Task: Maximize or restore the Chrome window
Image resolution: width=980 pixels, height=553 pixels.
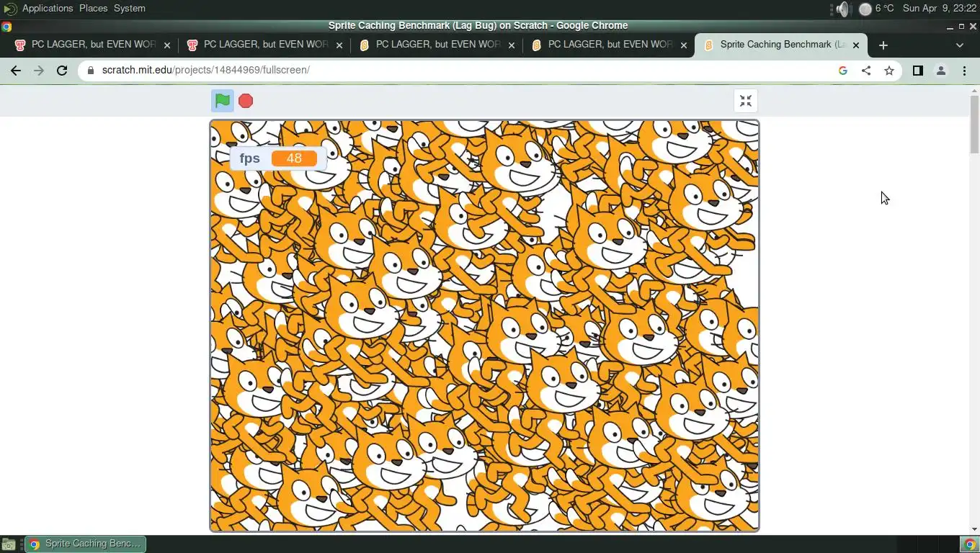Action: (x=961, y=26)
